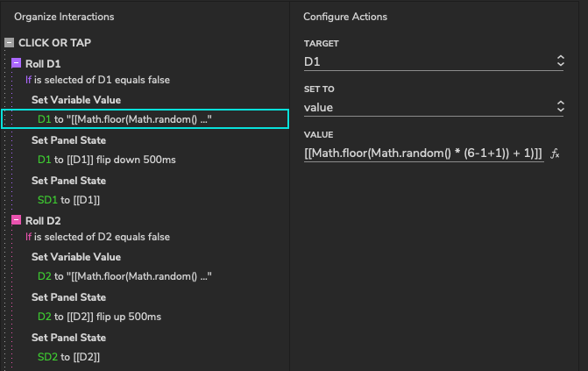588x371 pixels.
Task: Click Set Variable Value header under Roll D1
Action: click(75, 100)
